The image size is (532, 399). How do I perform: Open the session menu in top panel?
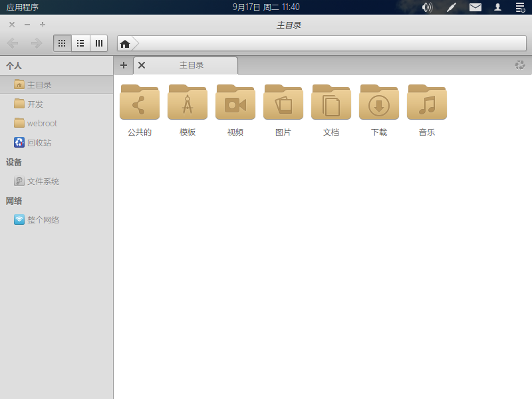520,7
